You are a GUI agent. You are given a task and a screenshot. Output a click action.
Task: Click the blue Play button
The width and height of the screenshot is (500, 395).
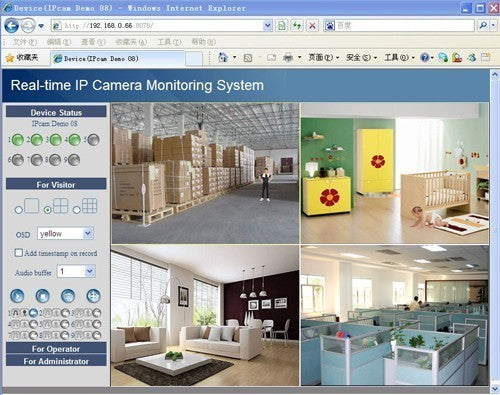coord(17,296)
